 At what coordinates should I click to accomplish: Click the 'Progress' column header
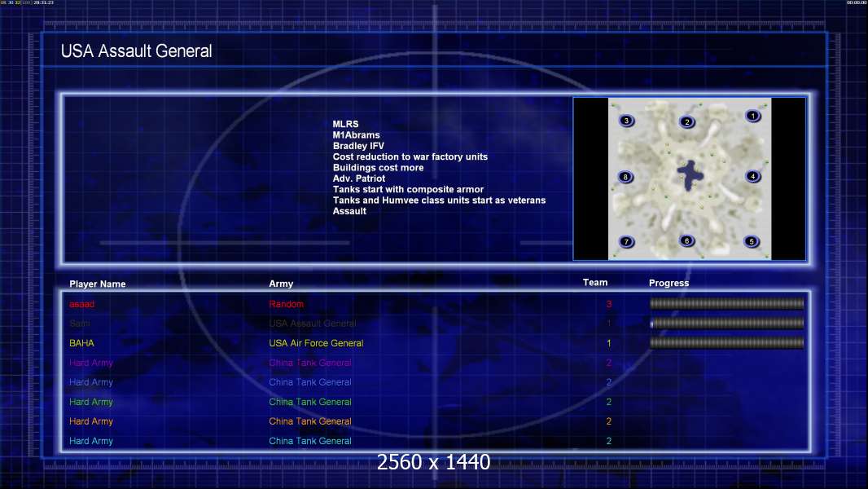click(x=669, y=283)
